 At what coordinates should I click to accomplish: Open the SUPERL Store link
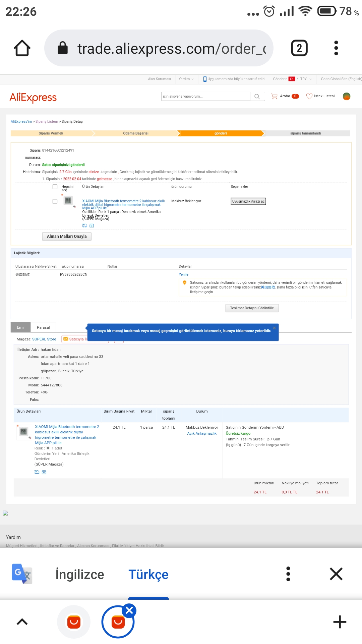tap(44, 339)
